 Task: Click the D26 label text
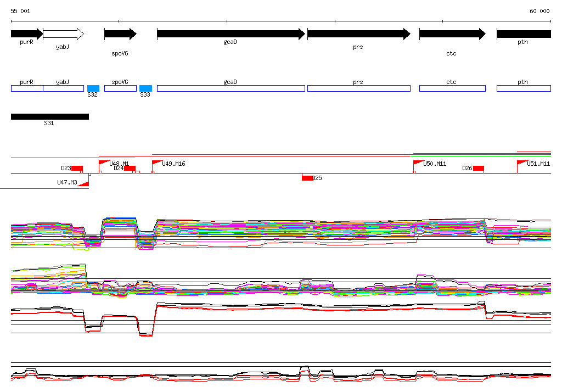pos(468,168)
